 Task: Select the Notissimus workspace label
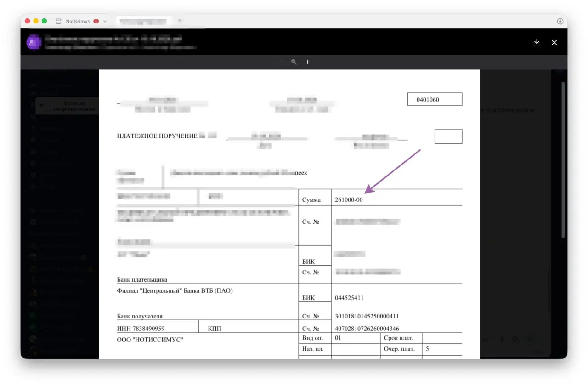click(x=78, y=21)
